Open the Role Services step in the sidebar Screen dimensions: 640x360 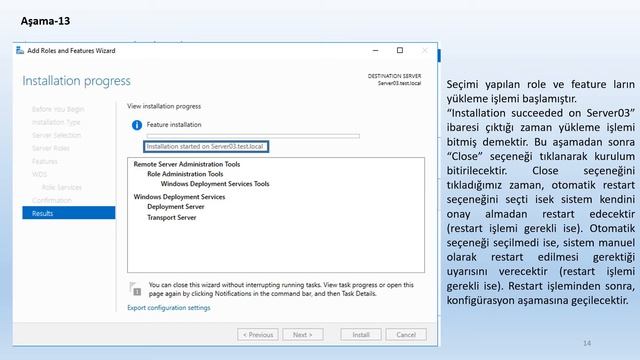62,187
